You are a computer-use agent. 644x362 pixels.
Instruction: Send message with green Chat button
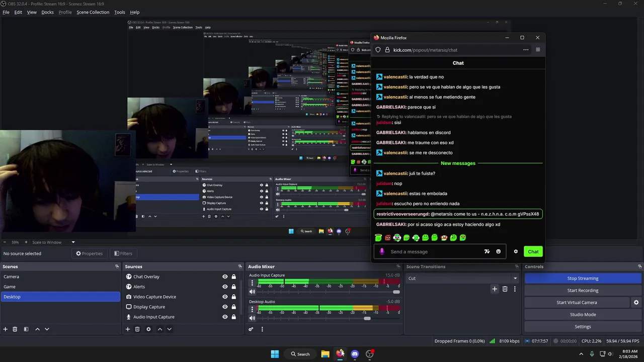pyautogui.click(x=533, y=251)
